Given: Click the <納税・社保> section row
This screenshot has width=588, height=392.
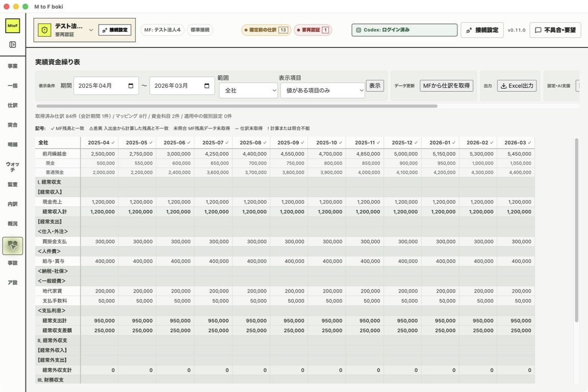Looking at the screenshot, I should [x=285, y=271].
